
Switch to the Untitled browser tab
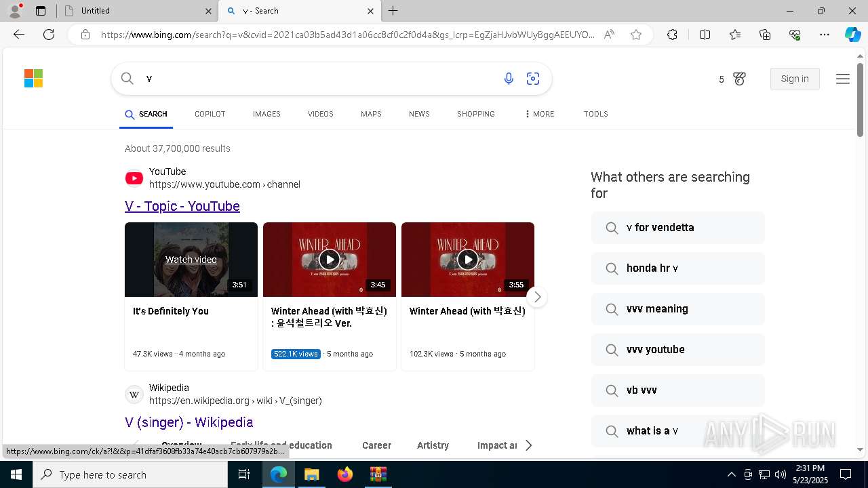point(136,11)
